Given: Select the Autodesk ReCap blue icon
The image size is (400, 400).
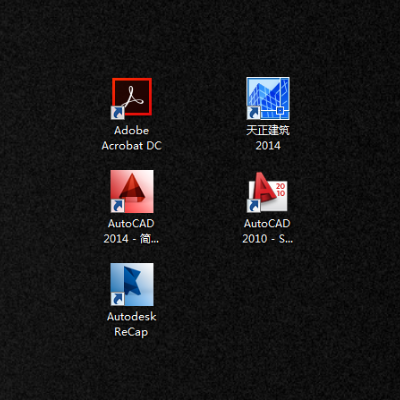Looking at the screenshot, I should (132, 284).
